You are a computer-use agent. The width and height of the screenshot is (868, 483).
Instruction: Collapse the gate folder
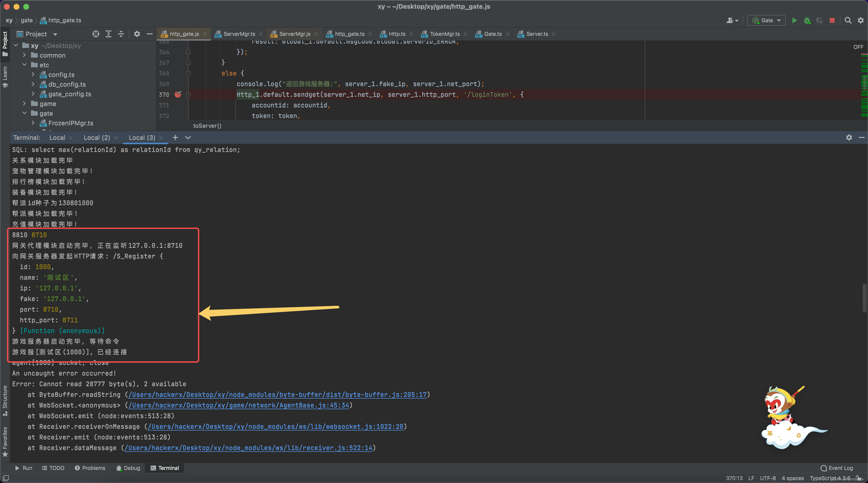(x=24, y=113)
